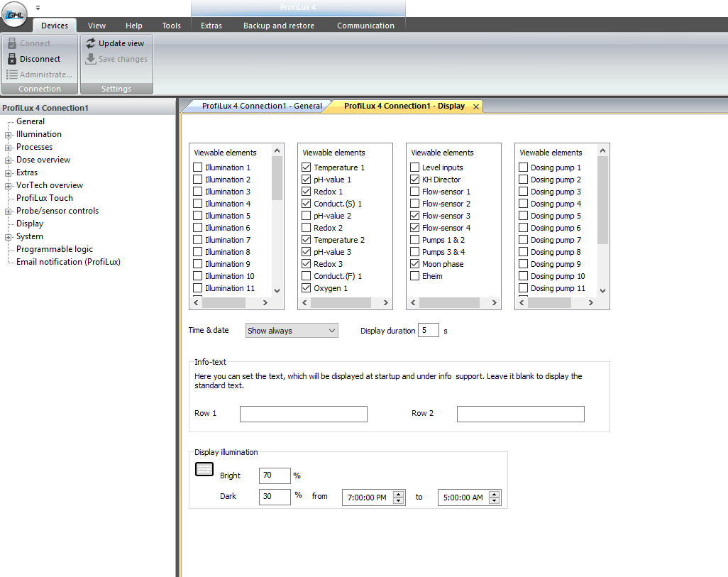Click the Save changes download icon
This screenshot has width=728, height=577.
91,59
